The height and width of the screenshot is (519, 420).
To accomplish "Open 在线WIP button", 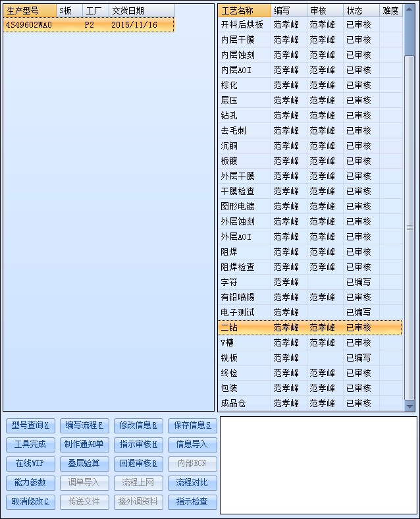I will (30, 464).
